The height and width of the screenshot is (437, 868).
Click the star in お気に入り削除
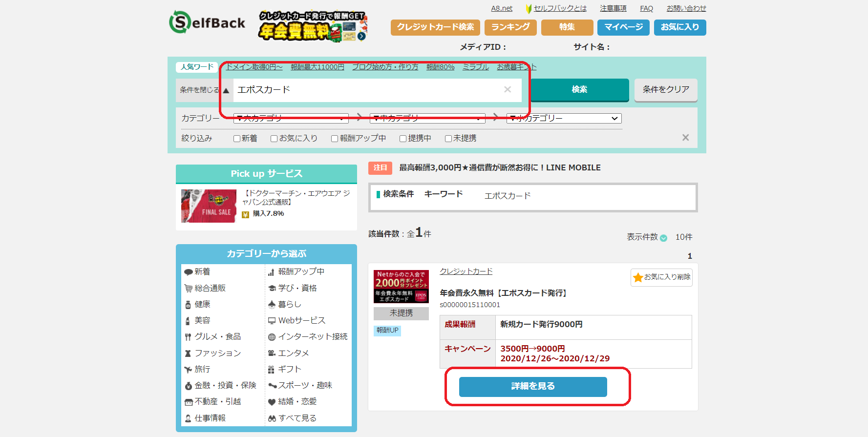[x=638, y=277]
